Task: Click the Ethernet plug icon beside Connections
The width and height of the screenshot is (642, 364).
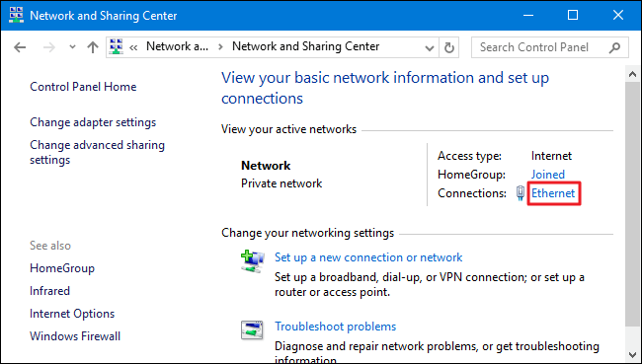Action: 521,193
